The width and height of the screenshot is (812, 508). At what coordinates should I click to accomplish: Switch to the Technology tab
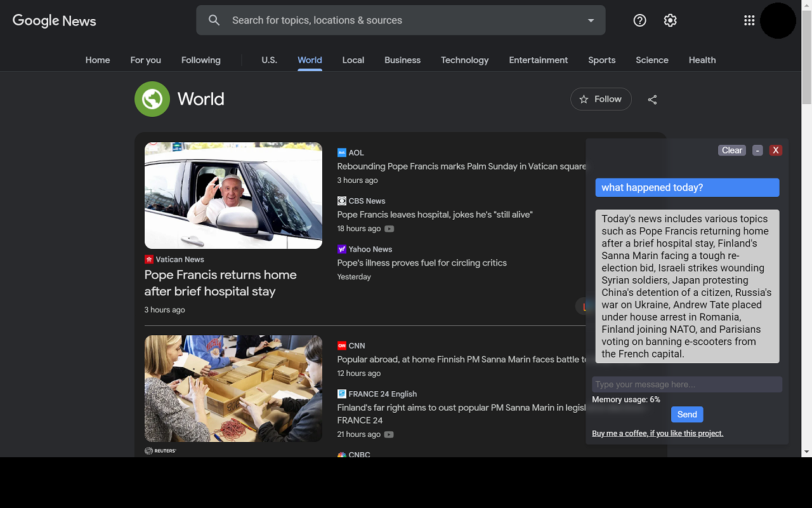tap(464, 60)
